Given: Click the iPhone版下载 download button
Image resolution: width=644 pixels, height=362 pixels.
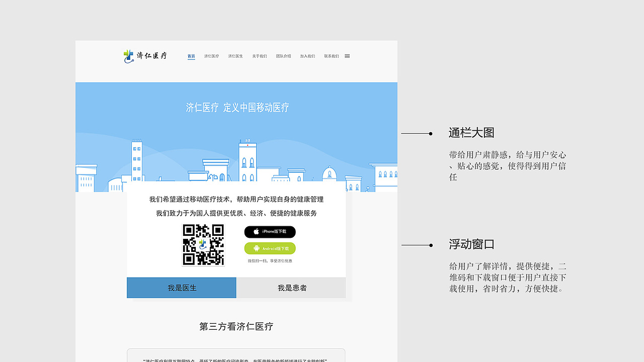Looking at the screenshot, I should (270, 232).
